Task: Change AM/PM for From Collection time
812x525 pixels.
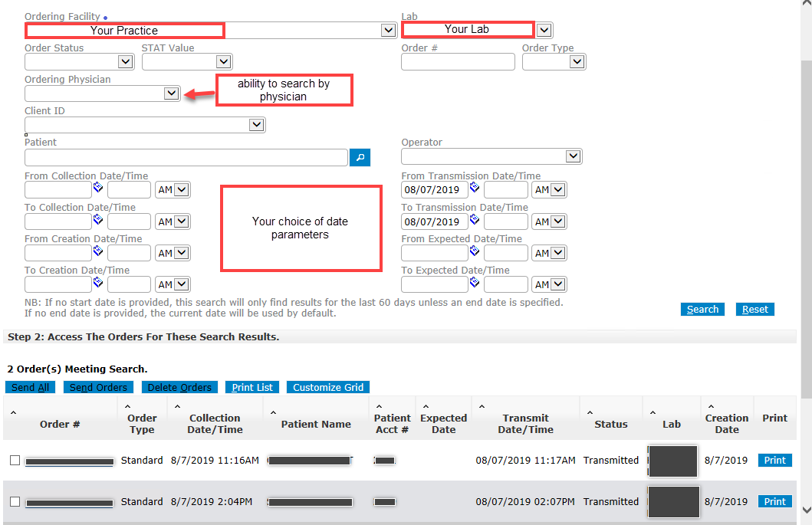Action: [173, 190]
